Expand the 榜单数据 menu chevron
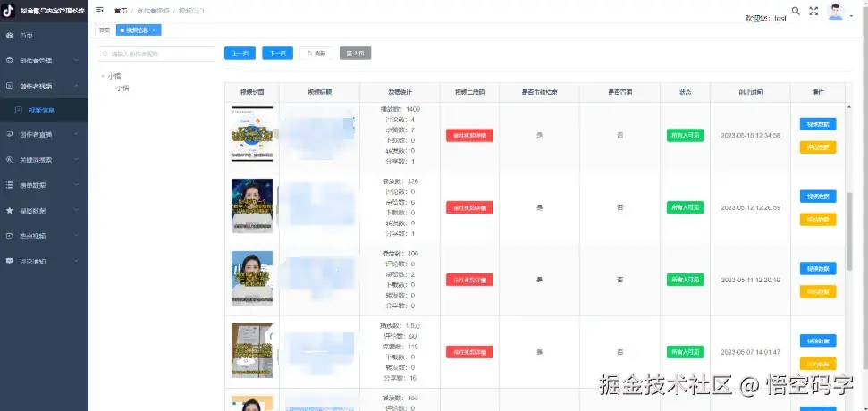This screenshot has height=411, width=868. pos(76,185)
